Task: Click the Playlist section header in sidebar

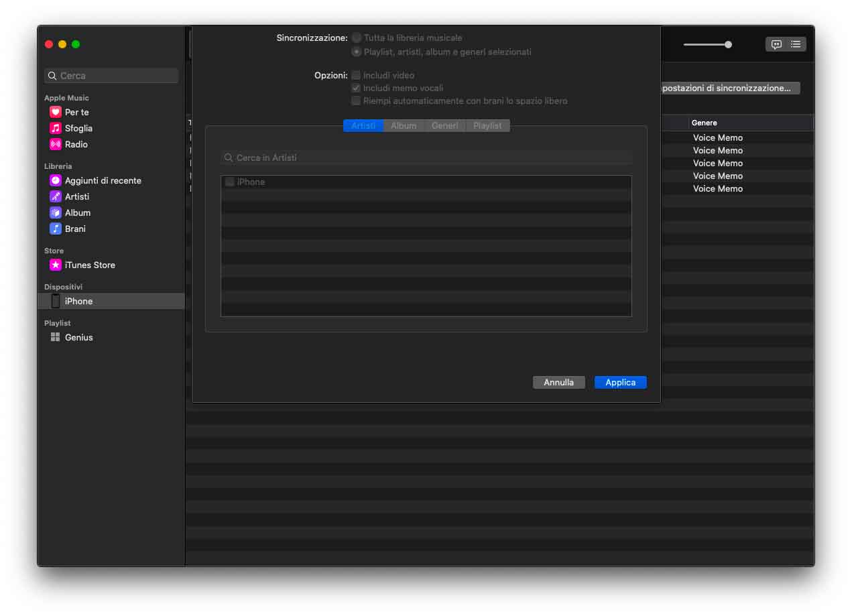Action: pyautogui.click(x=58, y=323)
